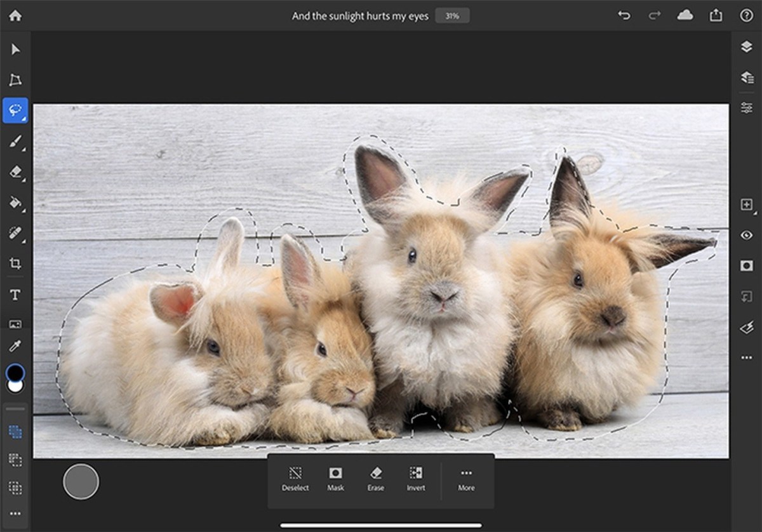The width and height of the screenshot is (762, 532).
Task: Toggle detailed layer view panel
Action: point(746,77)
